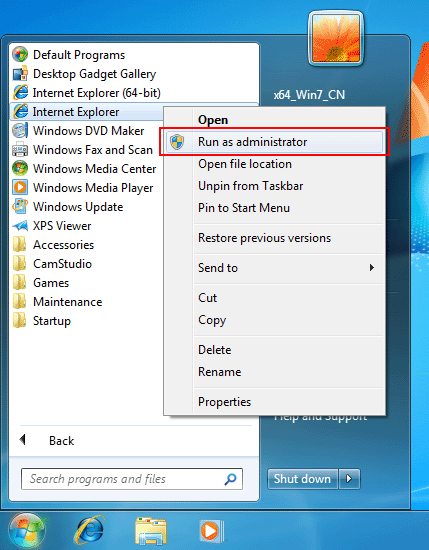429x550 pixels.
Task: Select Rename in the context menu
Action: coord(220,372)
